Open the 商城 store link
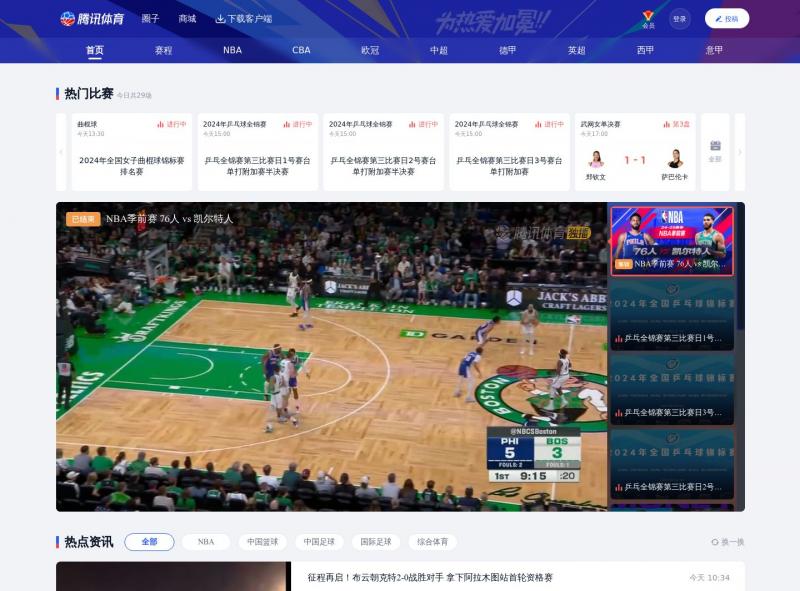The width and height of the screenshot is (800, 591). point(187,19)
